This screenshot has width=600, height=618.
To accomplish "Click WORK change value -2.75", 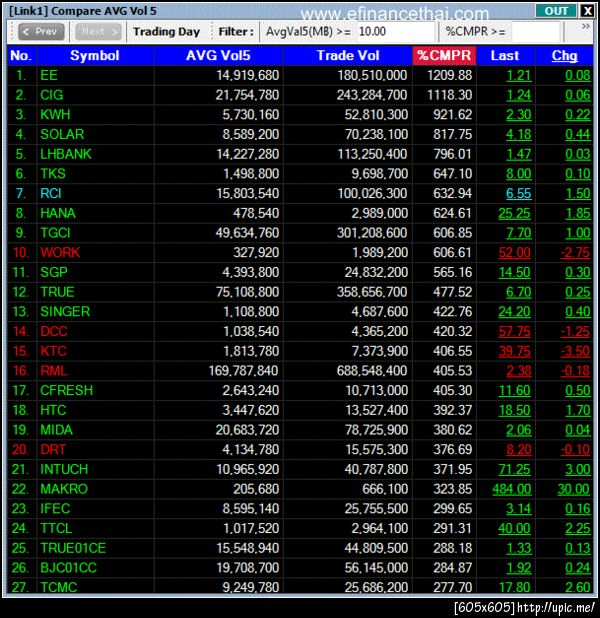I will [575, 253].
